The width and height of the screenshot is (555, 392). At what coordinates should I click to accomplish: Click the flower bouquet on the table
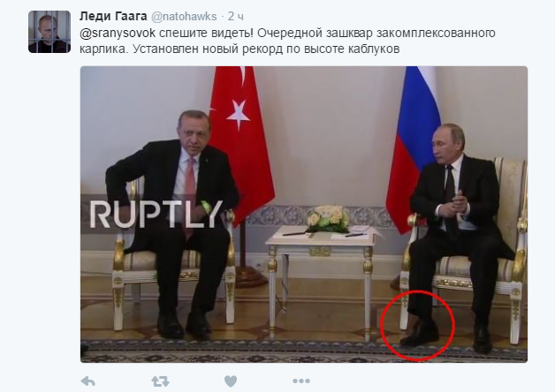pyautogui.click(x=328, y=219)
